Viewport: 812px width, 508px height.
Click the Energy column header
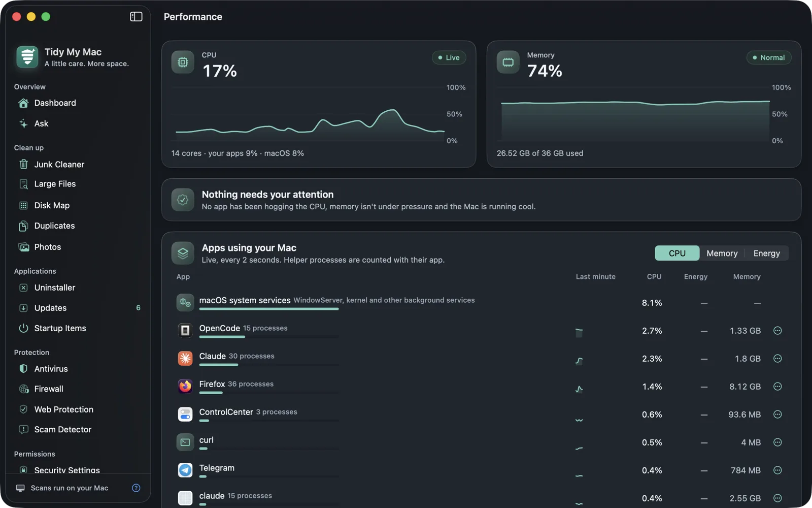[x=695, y=277]
